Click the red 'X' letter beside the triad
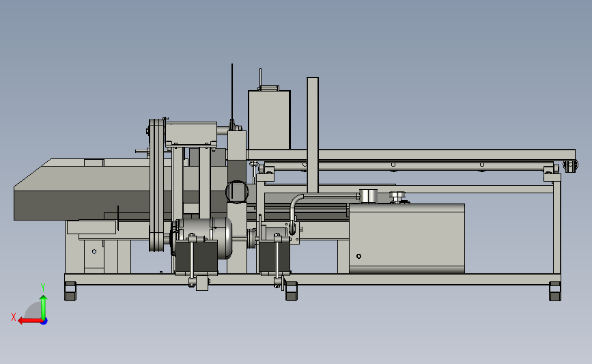The width and height of the screenshot is (592, 364). [x=14, y=317]
